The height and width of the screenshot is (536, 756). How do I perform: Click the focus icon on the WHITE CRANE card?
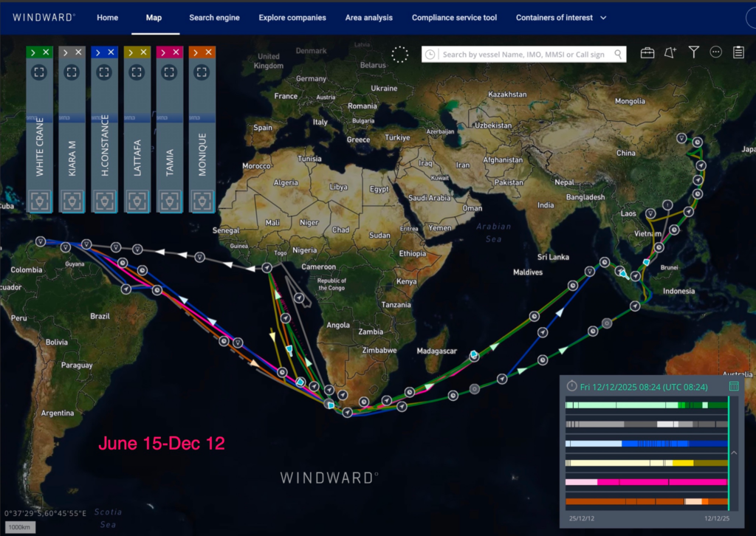click(39, 72)
